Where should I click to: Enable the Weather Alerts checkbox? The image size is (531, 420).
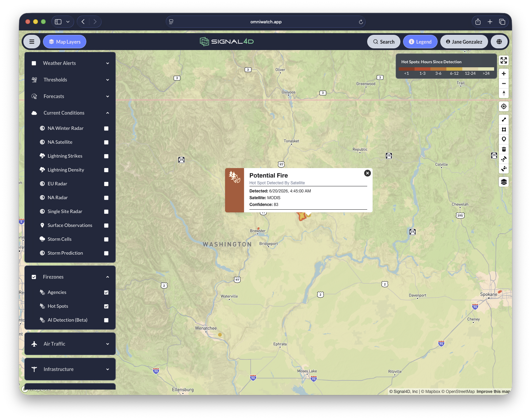click(x=34, y=63)
